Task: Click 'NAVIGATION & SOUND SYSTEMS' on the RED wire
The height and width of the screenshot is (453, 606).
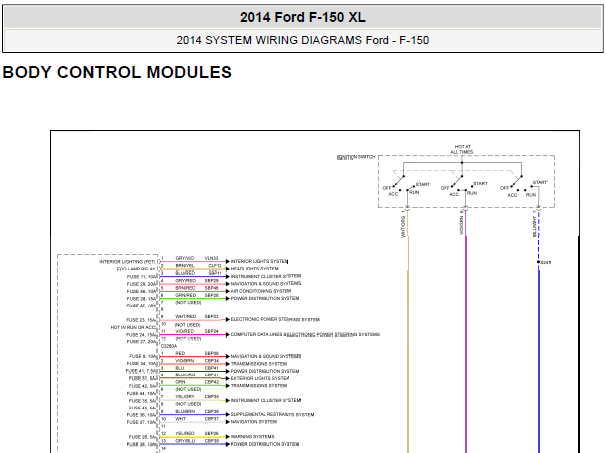Action: pos(266,356)
